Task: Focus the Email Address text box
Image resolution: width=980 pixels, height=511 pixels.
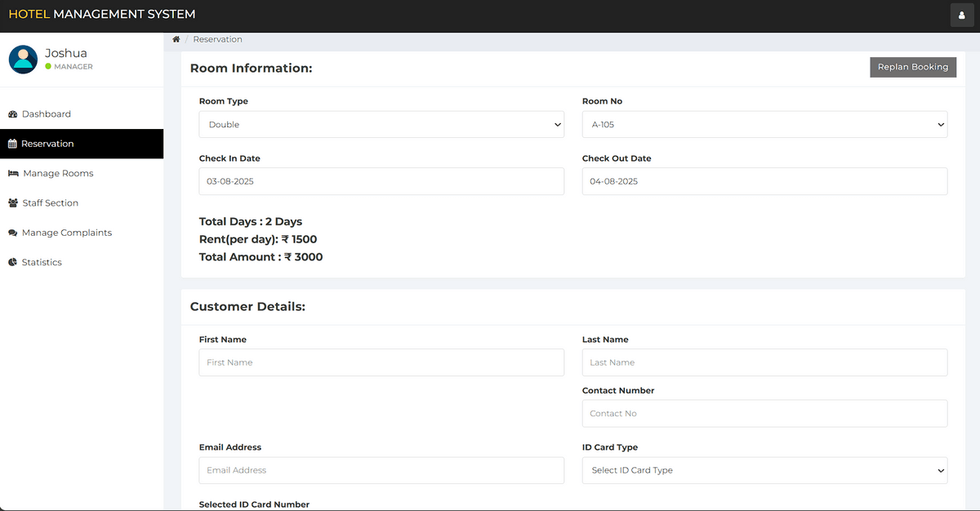Action: click(381, 470)
